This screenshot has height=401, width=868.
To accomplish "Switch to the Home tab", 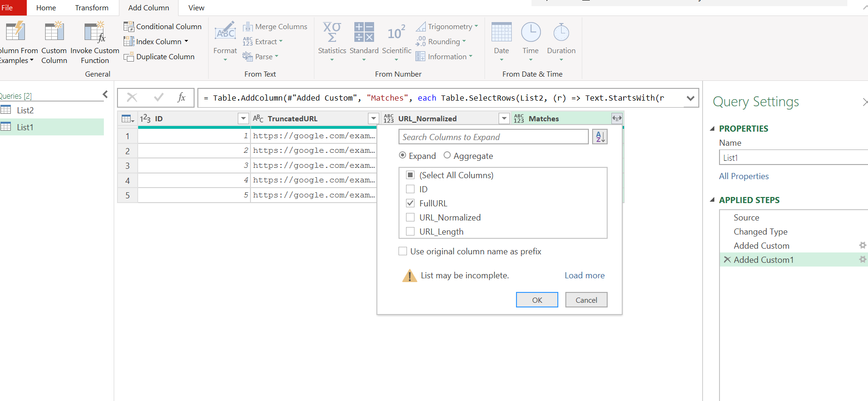I will 46,8.
